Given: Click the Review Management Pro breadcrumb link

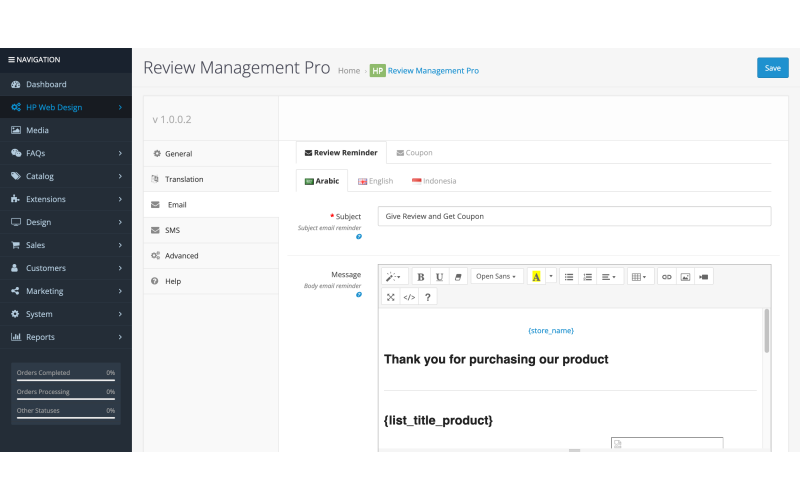Looking at the screenshot, I should (x=433, y=71).
